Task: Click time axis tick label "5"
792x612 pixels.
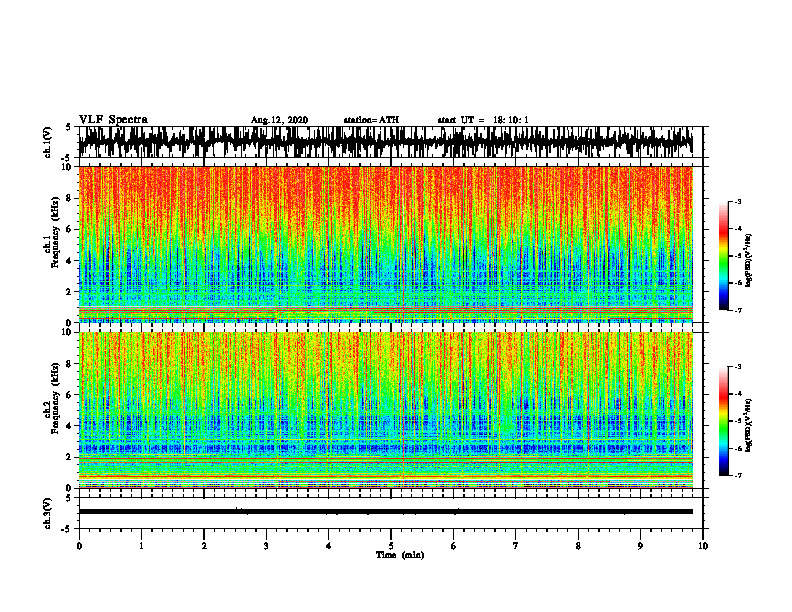Action: pyautogui.click(x=391, y=546)
